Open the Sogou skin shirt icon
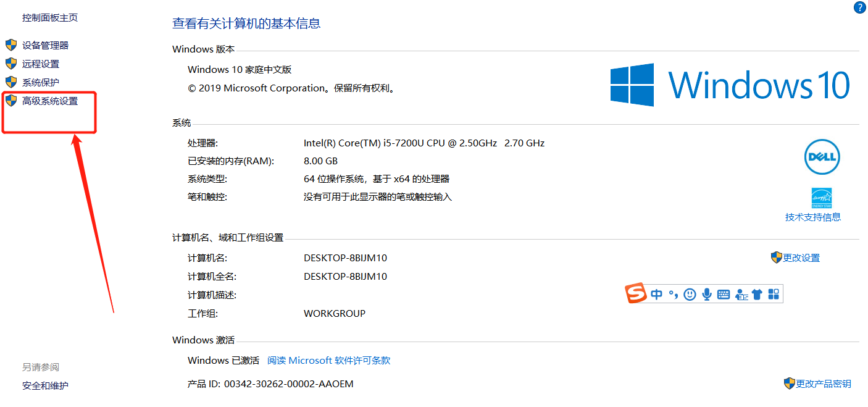This screenshot has height=407, width=868. [x=757, y=294]
